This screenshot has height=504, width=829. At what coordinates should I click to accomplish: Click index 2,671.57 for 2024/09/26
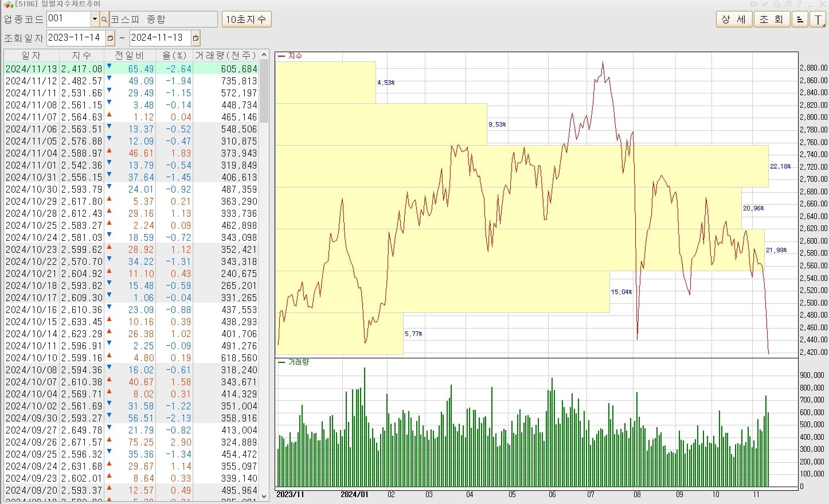pyautogui.click(x=81, y=442)
